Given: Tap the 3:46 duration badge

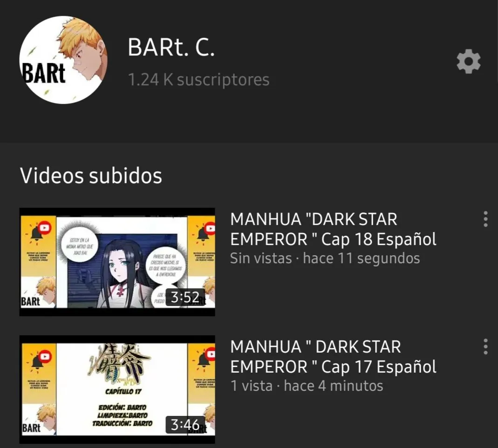Looking at the screenshot, I should pyautogui.click(x=185, y=425).
